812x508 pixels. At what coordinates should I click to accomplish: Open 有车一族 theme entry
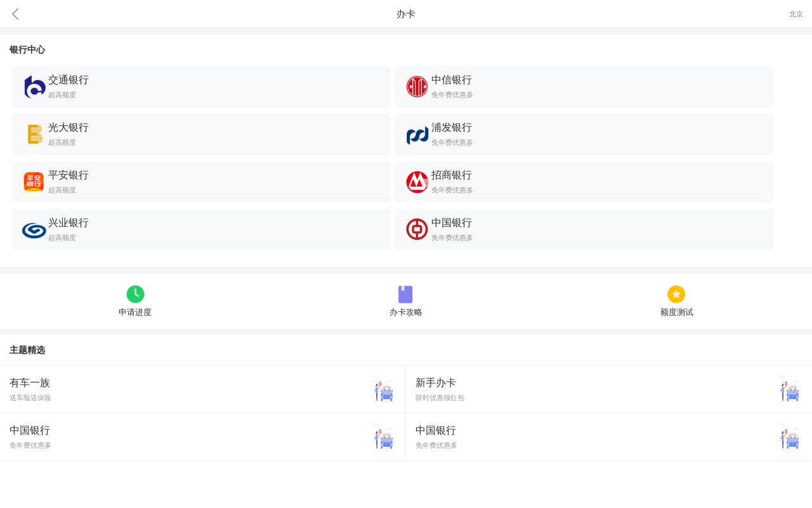[202, 389]
